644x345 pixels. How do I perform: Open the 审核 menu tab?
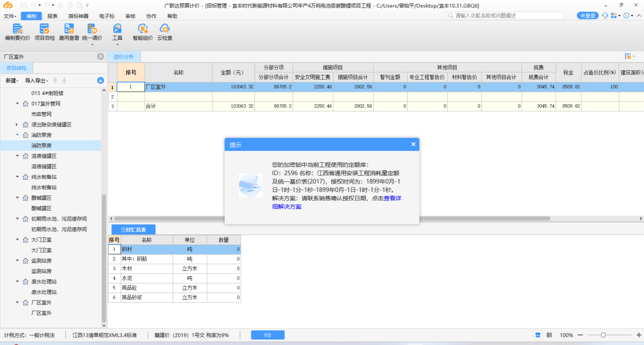130,16
